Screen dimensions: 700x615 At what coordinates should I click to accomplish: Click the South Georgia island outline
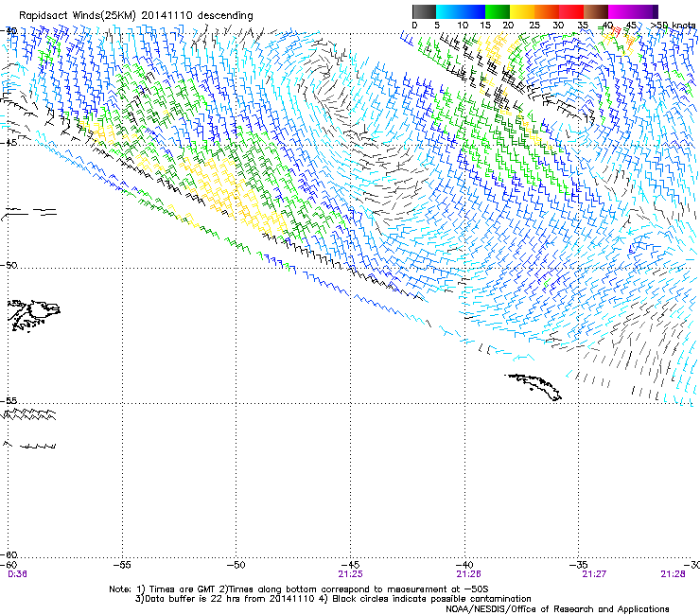coord(534,387)
